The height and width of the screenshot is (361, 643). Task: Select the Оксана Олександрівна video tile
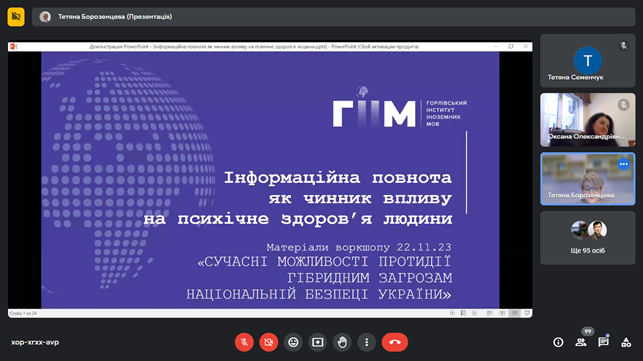click(x=588, y=120)
